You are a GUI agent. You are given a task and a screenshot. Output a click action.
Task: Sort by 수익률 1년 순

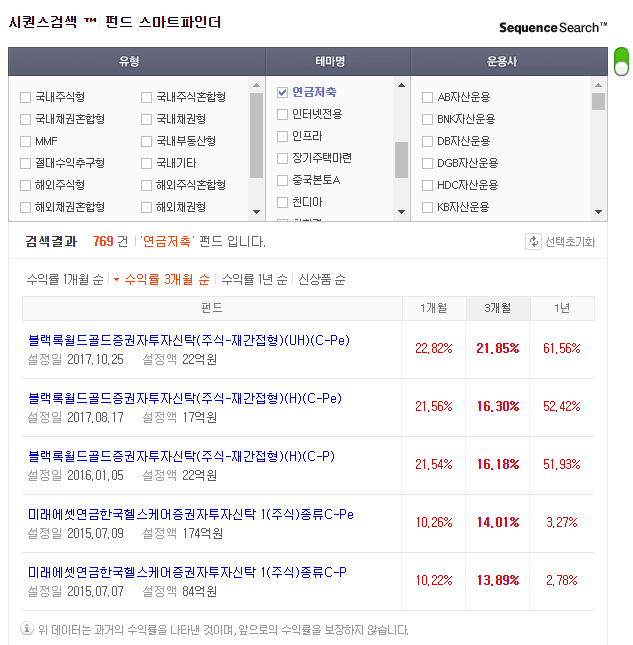click(x=254, y=279)
